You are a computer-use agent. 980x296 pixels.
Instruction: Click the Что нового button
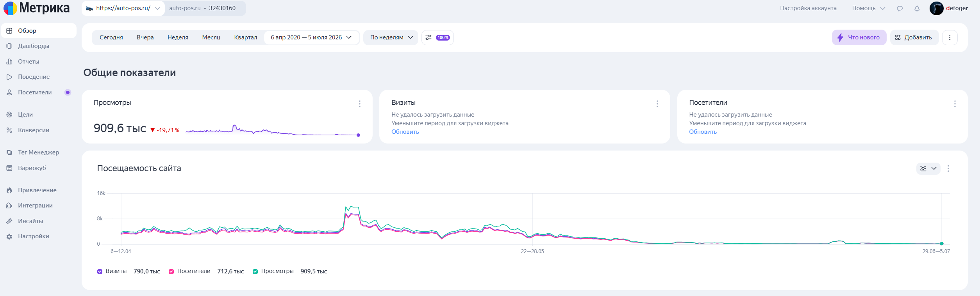(x=859, y=37)
